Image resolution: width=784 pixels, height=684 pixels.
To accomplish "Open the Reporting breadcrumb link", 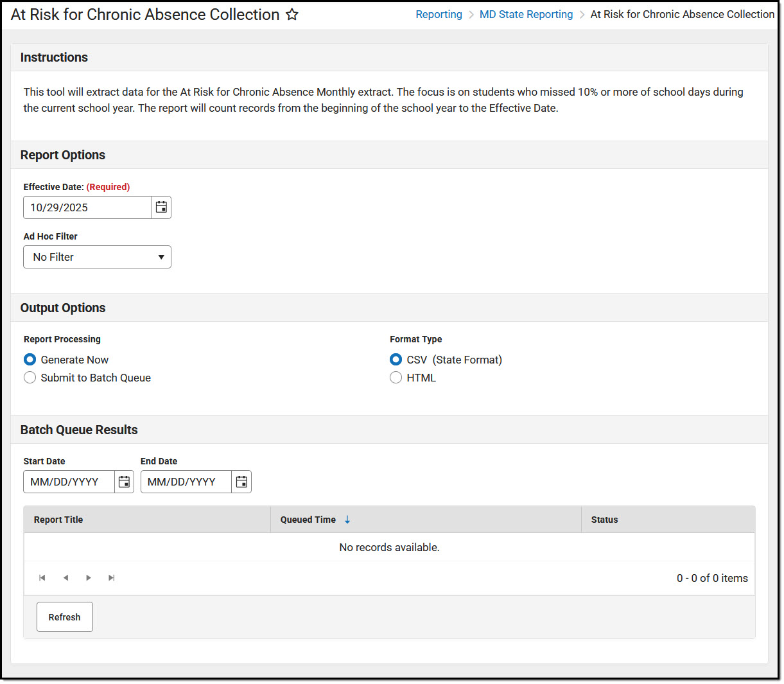I will 439,13.
